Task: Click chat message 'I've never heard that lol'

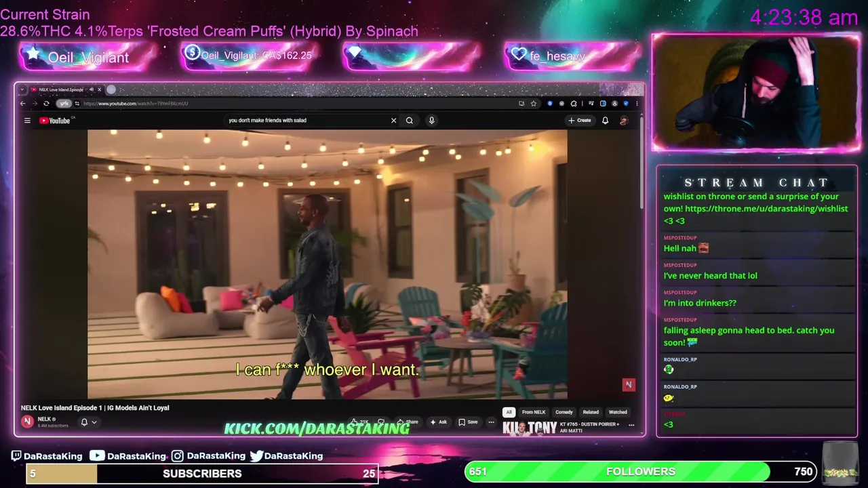Action: pos(710,276)
